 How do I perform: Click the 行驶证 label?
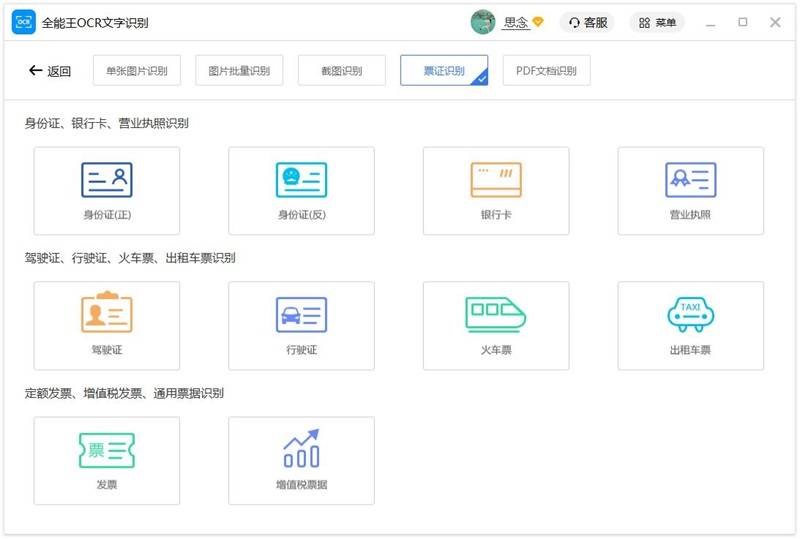(x=302, y=350)
